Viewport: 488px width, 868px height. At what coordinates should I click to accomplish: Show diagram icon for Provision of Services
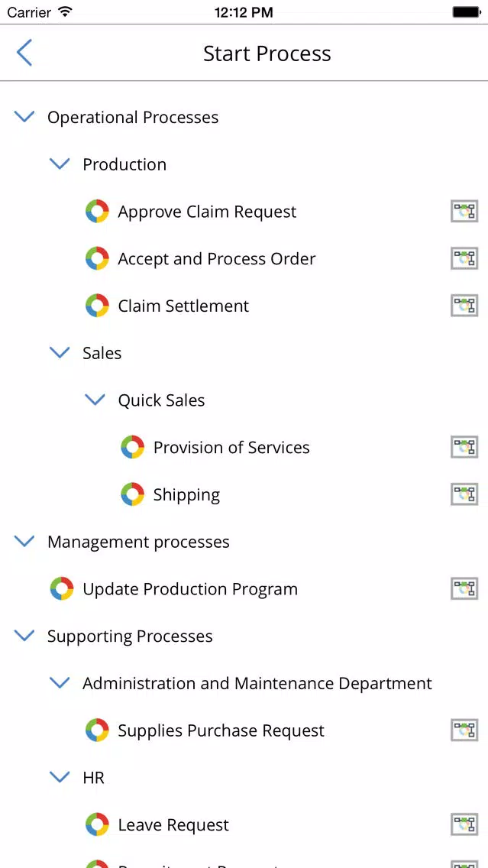click(x=464, y=447)
